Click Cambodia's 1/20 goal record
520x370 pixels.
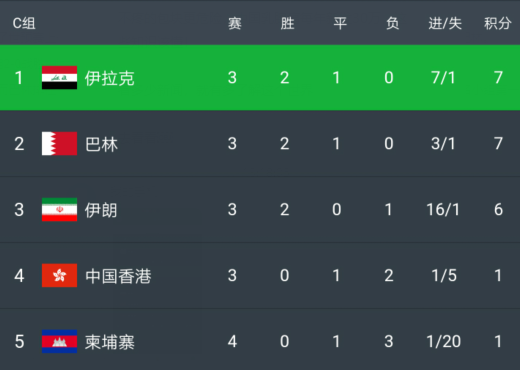coord(444,341)
